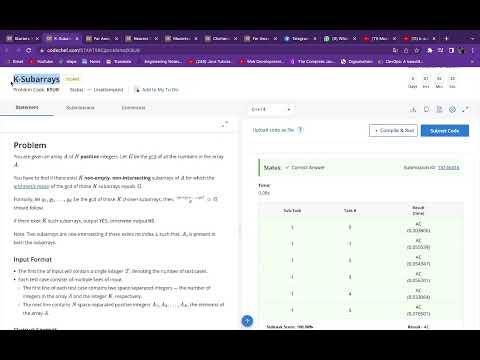Open the DevOps bookmark

[400, 62]
